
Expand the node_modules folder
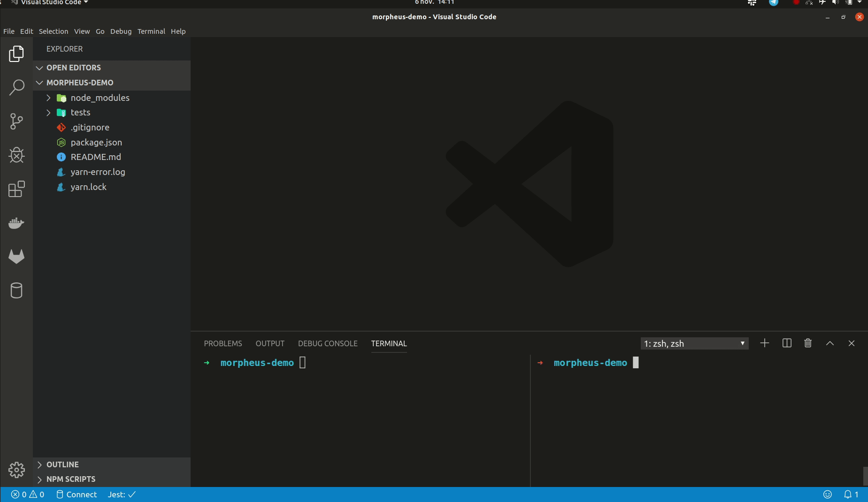point(112,98)
